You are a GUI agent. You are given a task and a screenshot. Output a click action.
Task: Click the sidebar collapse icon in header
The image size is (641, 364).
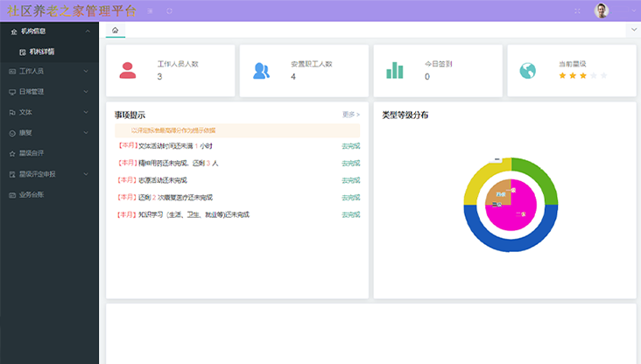(150, 10)
